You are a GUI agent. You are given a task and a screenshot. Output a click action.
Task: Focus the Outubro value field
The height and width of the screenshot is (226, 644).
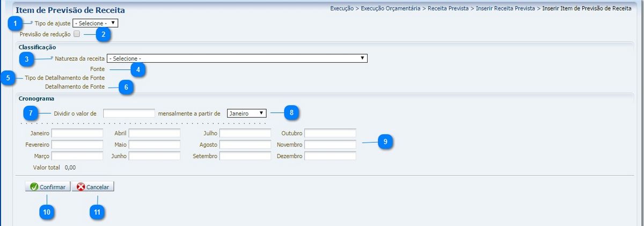pyautogui.click(x=330, y=133)
